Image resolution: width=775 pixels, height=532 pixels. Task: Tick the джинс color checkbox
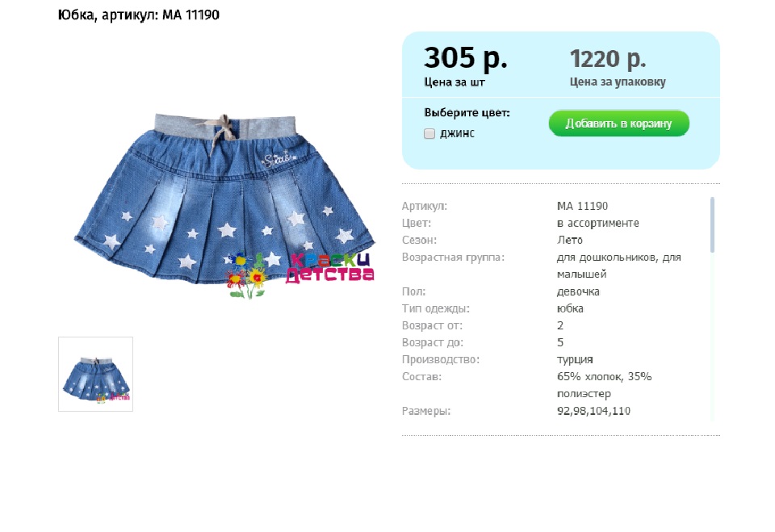pos(429,133)
